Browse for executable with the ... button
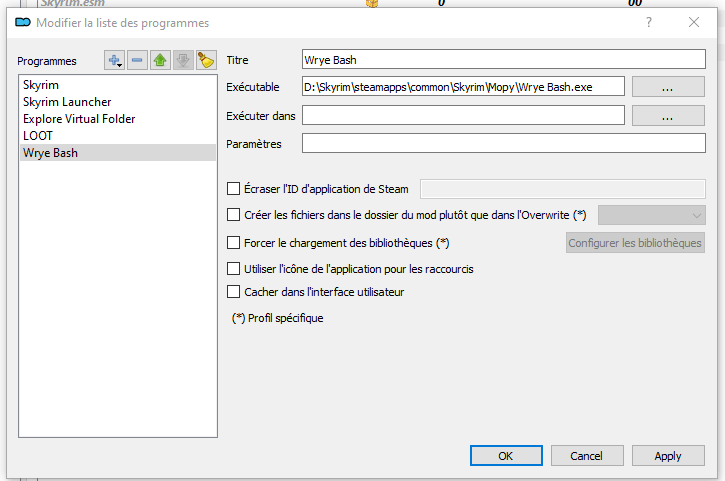Screen dimensions: 725x481 click(x=668, y=87)
